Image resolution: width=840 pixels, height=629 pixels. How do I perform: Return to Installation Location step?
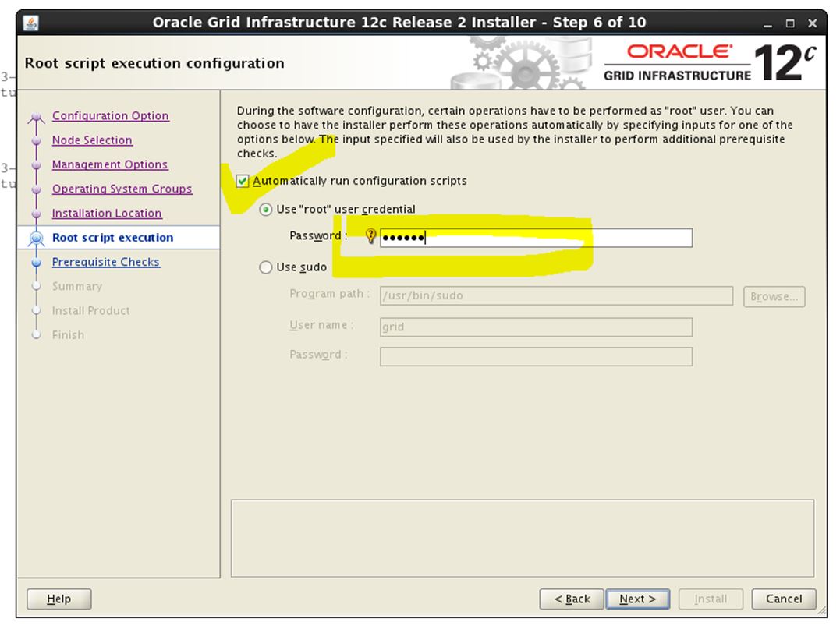[x=107, y=214]
